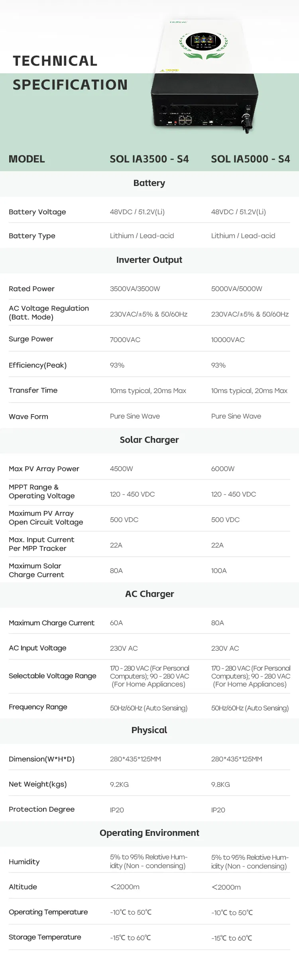
Task: Click the Battery Voltage row label
Action: [x=37, y=212]
